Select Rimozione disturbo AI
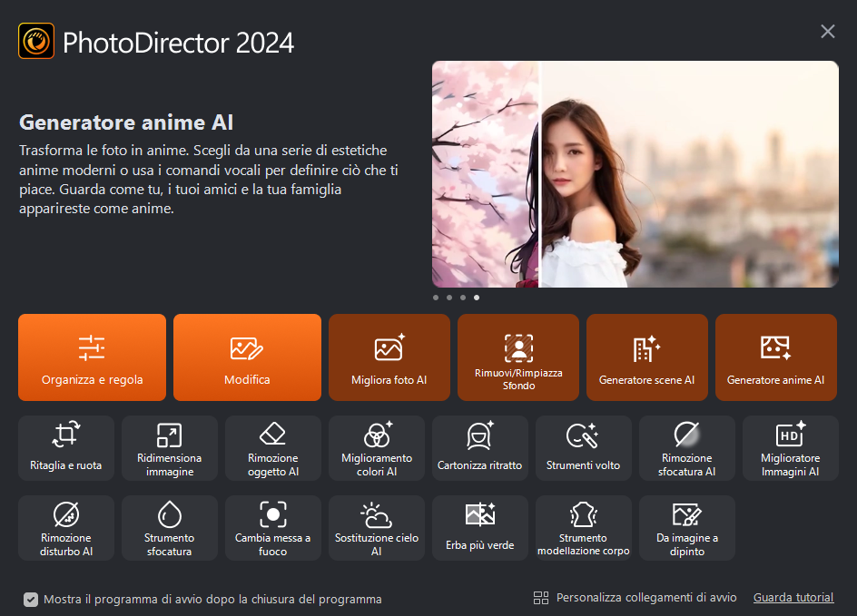The width and height of the screenshot is (857, 616). (x=66, y=527)
